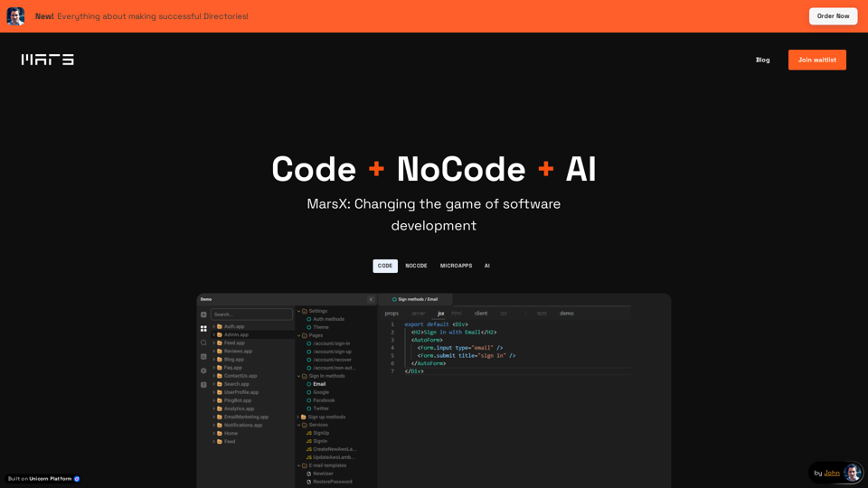The image size is (868, 488).
Task: Click the circle icon in the Sign methods / Email tab
Action: pos(394,299)
